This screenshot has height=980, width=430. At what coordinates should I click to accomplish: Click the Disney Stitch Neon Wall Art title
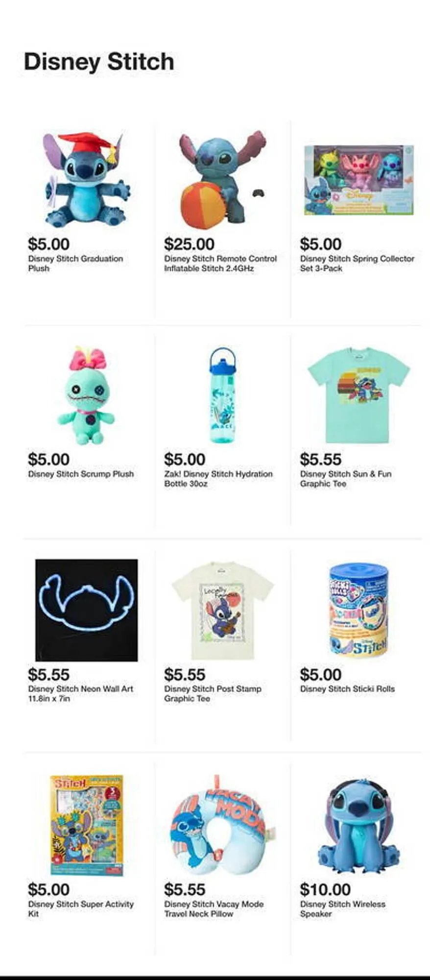tap(80, 693)
